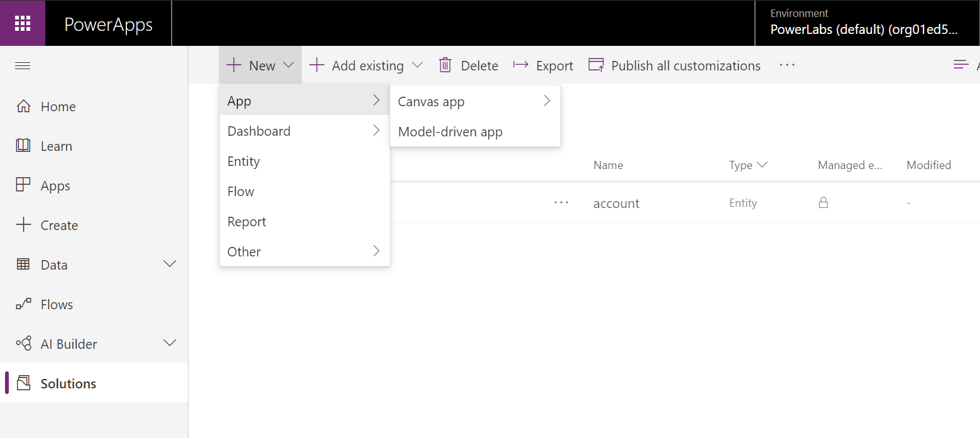Screen dimensions: 980x438
Task: Select Model-driven app from the menu
Action: tap(450, 131)
